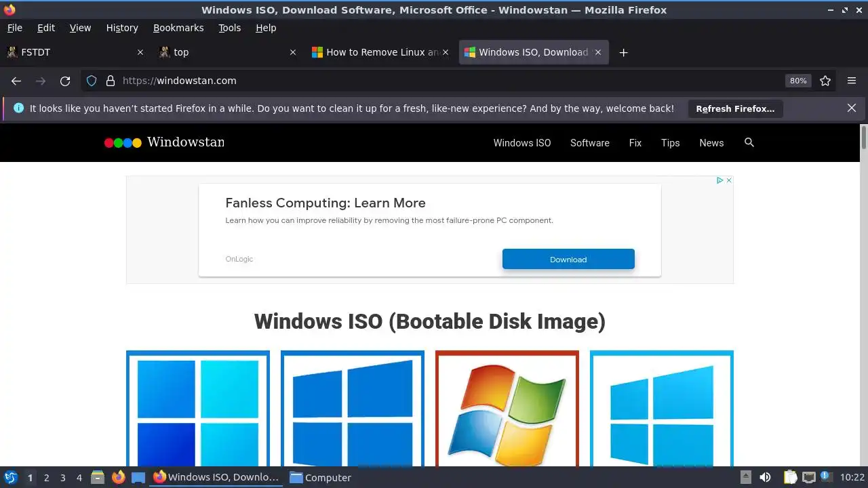Viewport: 868px width, 488px height.
Task: Open the Windows 11 logo thumbnail
Action: tap(198, 409)
